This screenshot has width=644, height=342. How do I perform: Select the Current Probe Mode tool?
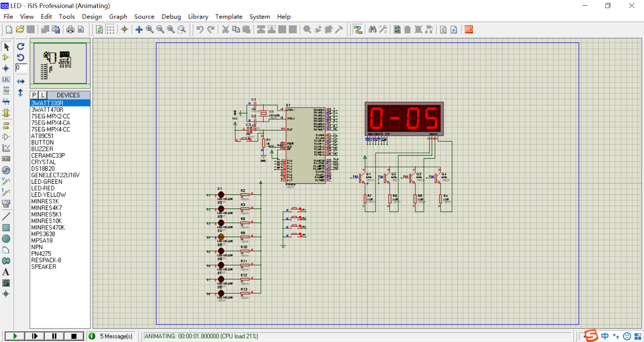(6, 192)
